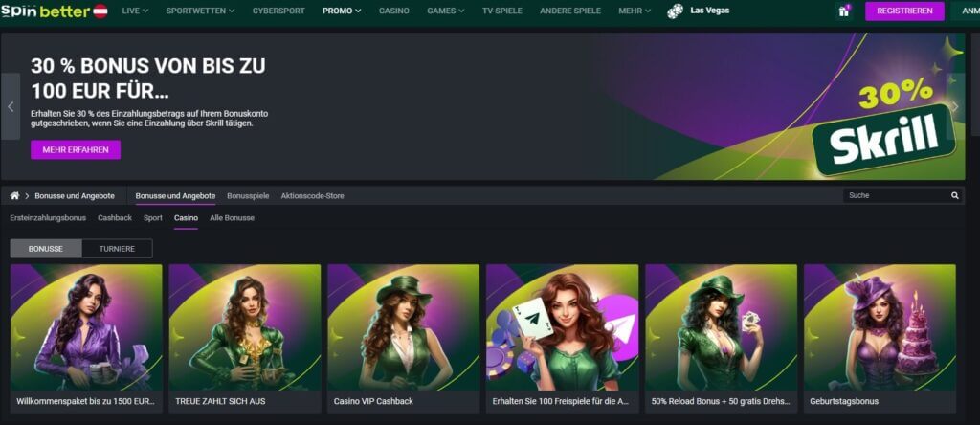
Task: Click the dice icon beside Las Vegas
Action: [675, 11]
